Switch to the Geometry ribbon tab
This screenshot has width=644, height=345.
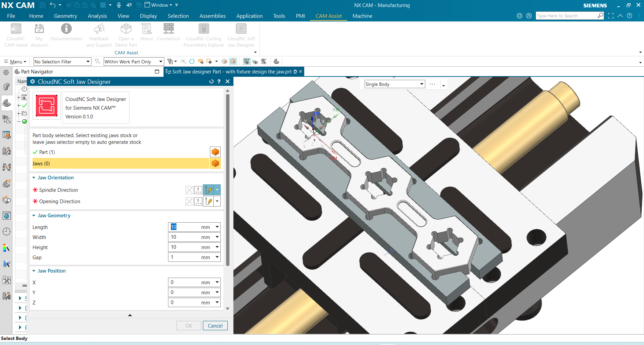click(65, 16)
